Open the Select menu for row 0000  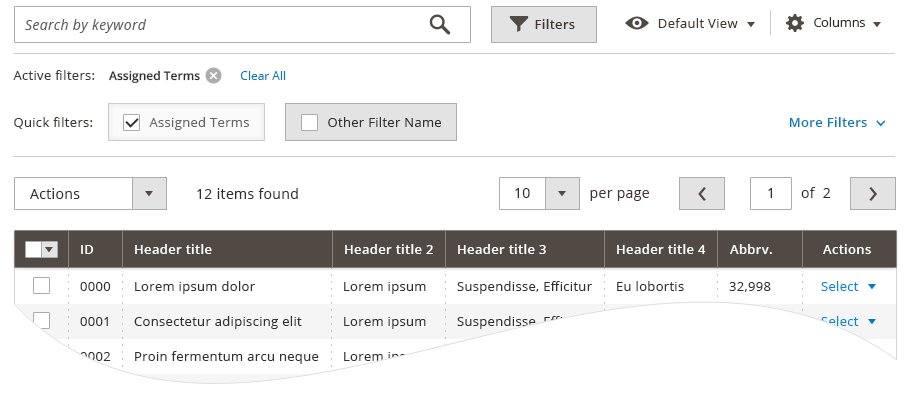coord(848,286)
